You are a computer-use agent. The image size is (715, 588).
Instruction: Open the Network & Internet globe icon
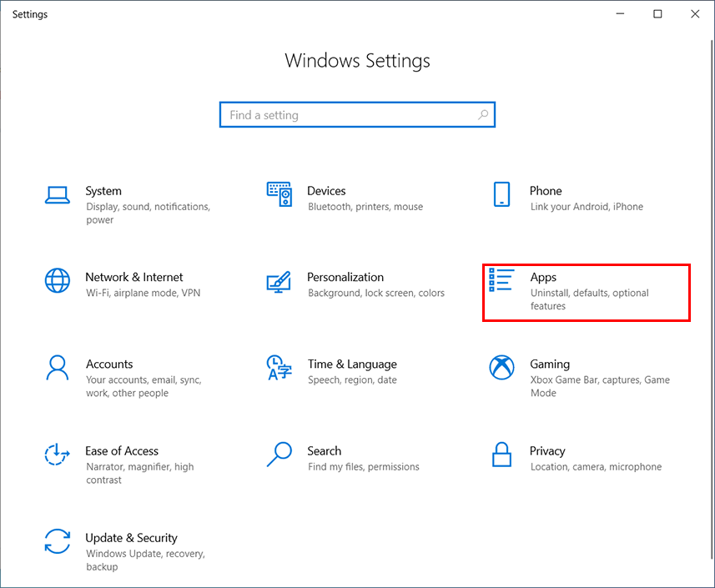[57, 280]
